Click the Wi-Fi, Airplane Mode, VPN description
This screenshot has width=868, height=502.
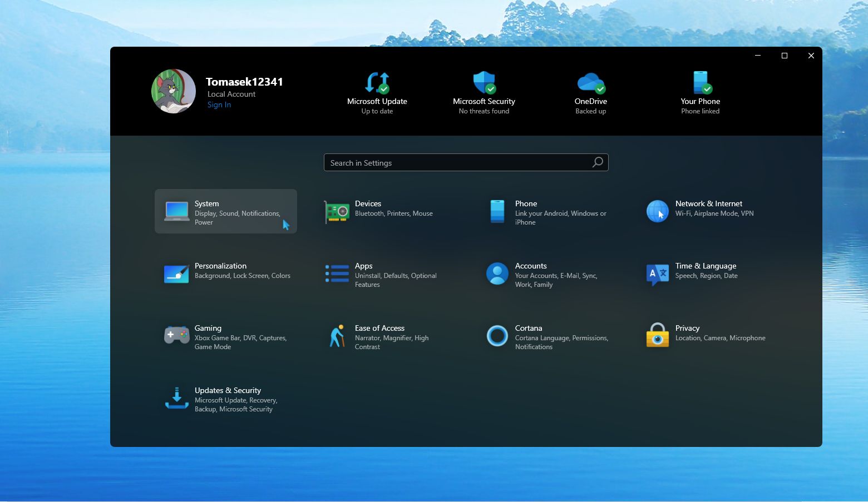[714, 213]
